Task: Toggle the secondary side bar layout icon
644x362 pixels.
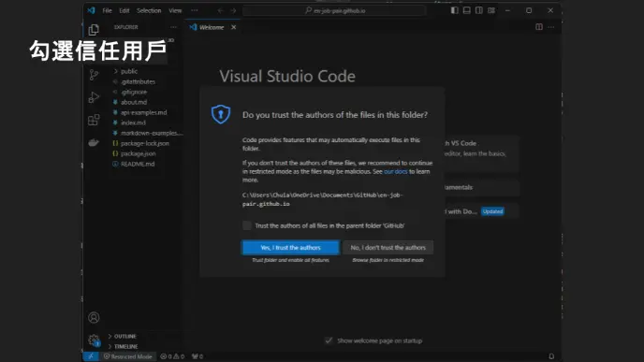Action: 479,10
